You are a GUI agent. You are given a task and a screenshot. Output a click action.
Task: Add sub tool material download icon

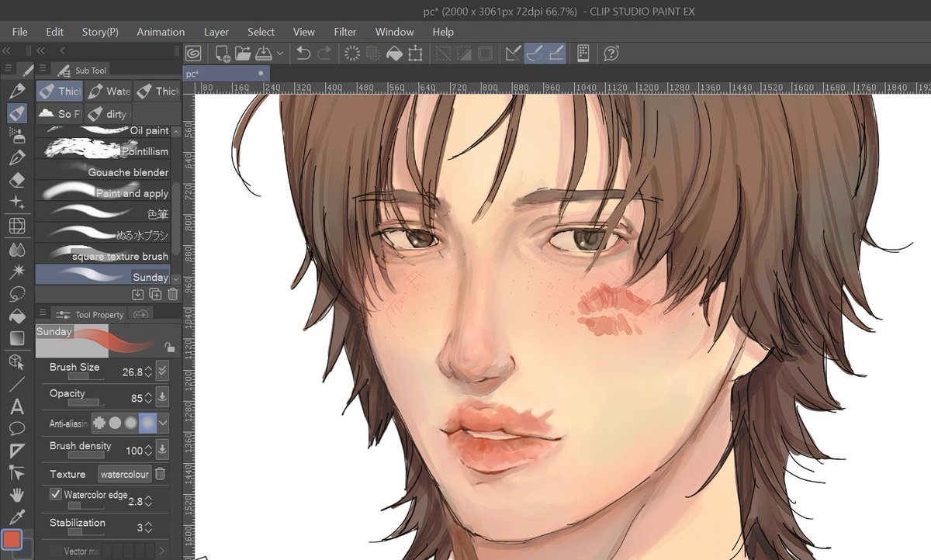pyautogui.click(x=138, y=294)
